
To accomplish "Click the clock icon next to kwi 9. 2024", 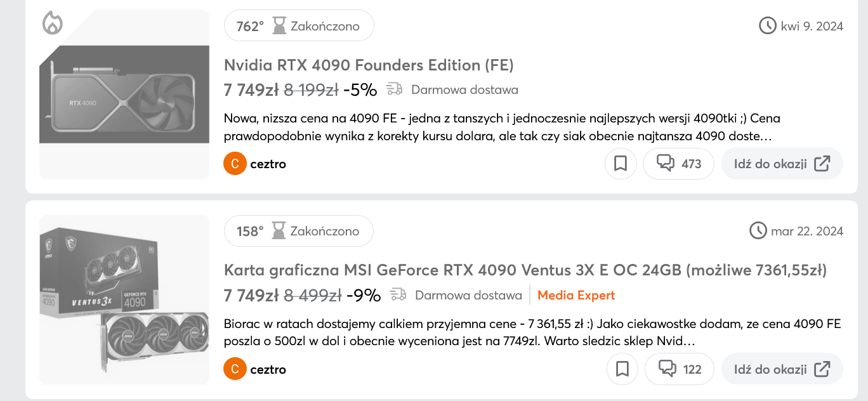I will click(768, 26).
